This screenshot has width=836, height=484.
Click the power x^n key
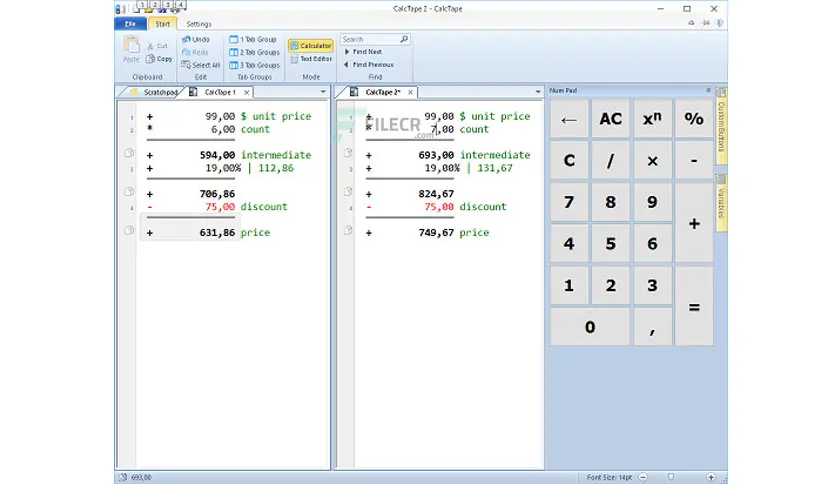[652, 119]
